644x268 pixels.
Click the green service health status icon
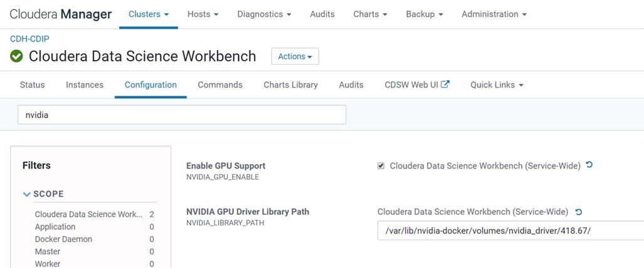tap(16, 56)
